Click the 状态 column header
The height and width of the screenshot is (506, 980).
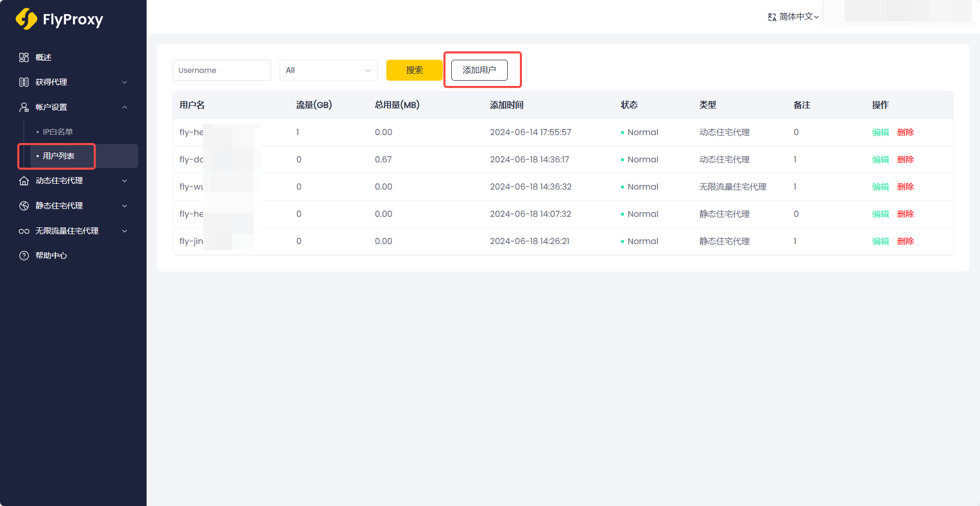[x=629, y=105]
